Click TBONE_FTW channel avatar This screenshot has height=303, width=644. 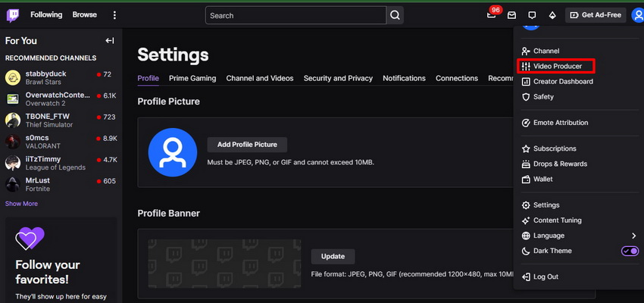(13, 120)
